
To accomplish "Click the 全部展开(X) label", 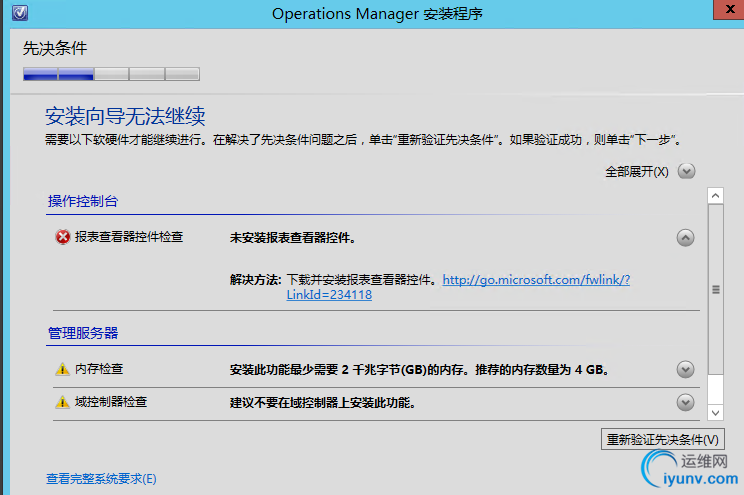I will (x=637, y=171).
